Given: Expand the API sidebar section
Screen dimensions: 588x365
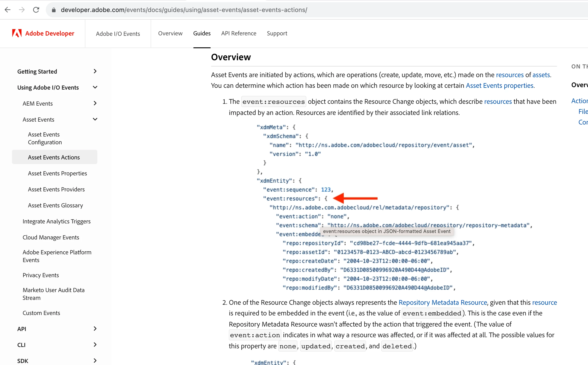Looking at the screenshot, I should (95, 329).
